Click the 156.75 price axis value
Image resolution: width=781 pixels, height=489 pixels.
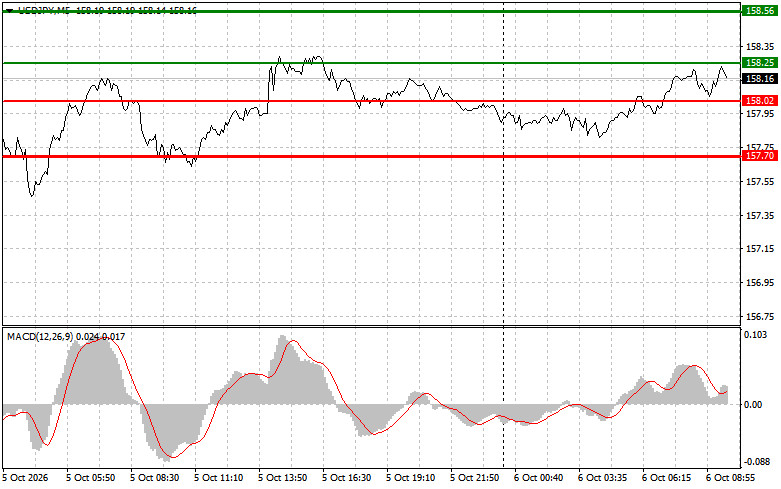[x=760, y=317]
